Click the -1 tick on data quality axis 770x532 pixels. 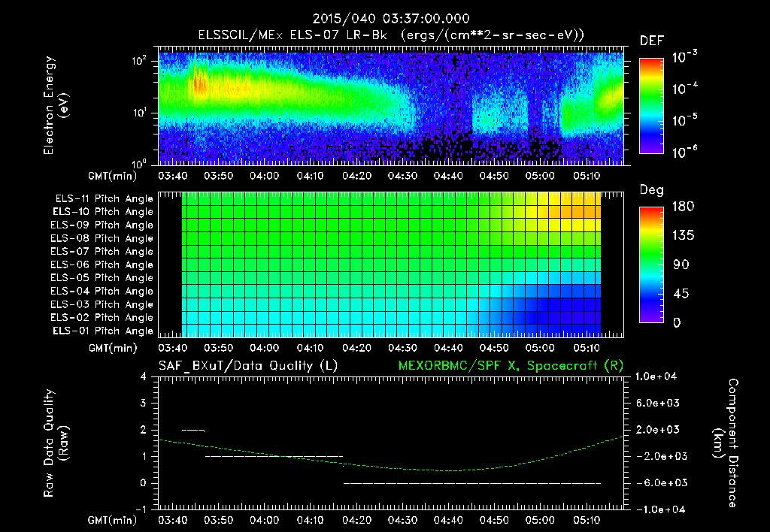pos(141,509)
